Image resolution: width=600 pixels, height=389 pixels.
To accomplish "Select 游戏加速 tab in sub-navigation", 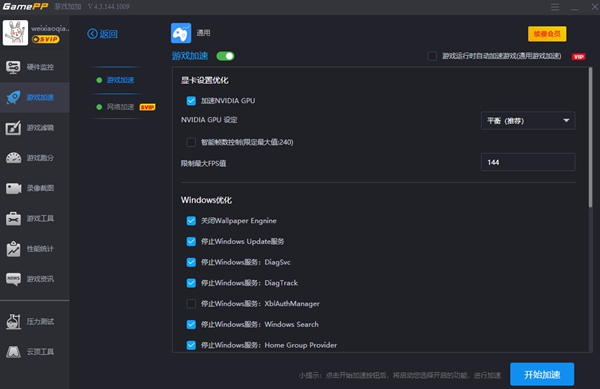I will point(120,80).
